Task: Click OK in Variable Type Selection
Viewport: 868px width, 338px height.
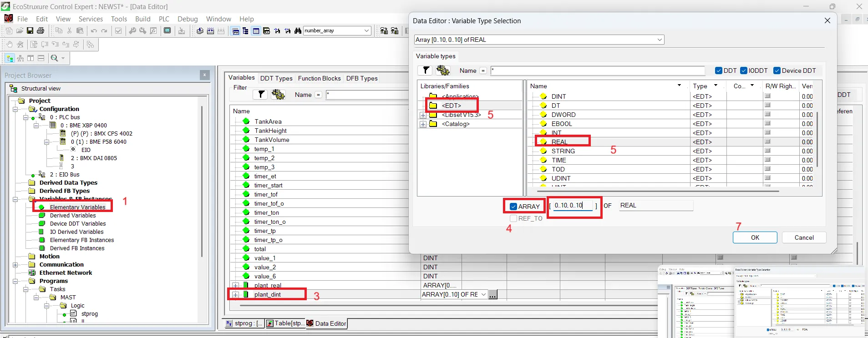Action: pos(755,237)
